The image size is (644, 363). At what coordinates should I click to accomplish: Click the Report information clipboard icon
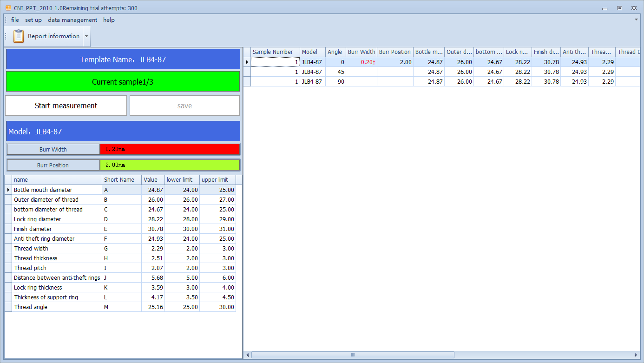tap(19, 36)
